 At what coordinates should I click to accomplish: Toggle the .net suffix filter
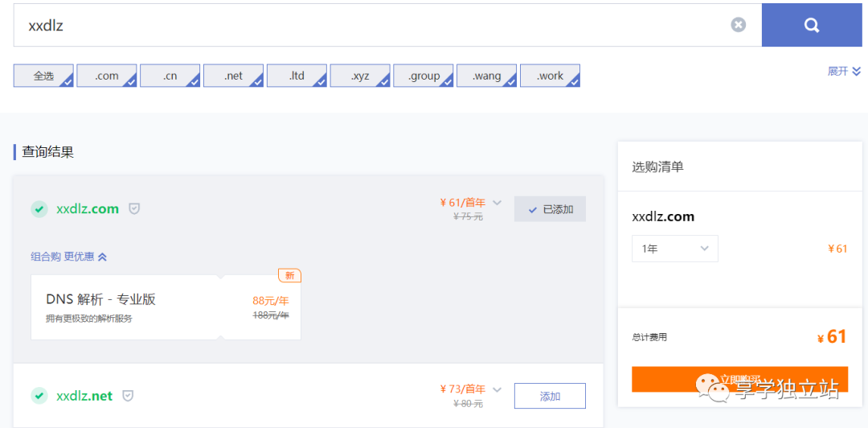click(x=234, y=76)
